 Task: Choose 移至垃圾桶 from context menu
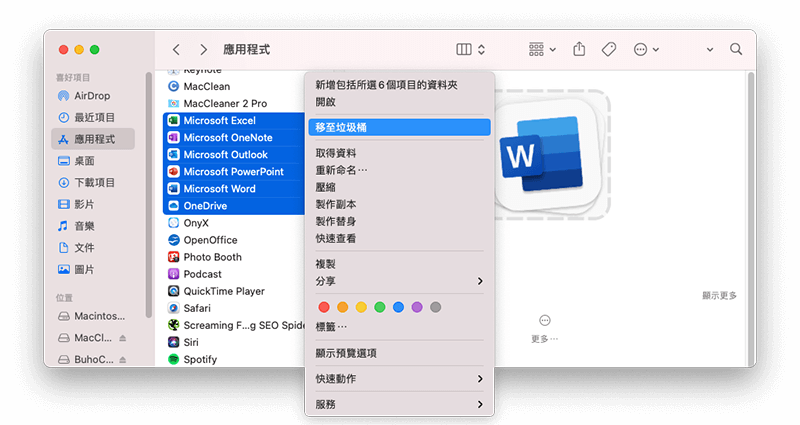tap(399, 128)
